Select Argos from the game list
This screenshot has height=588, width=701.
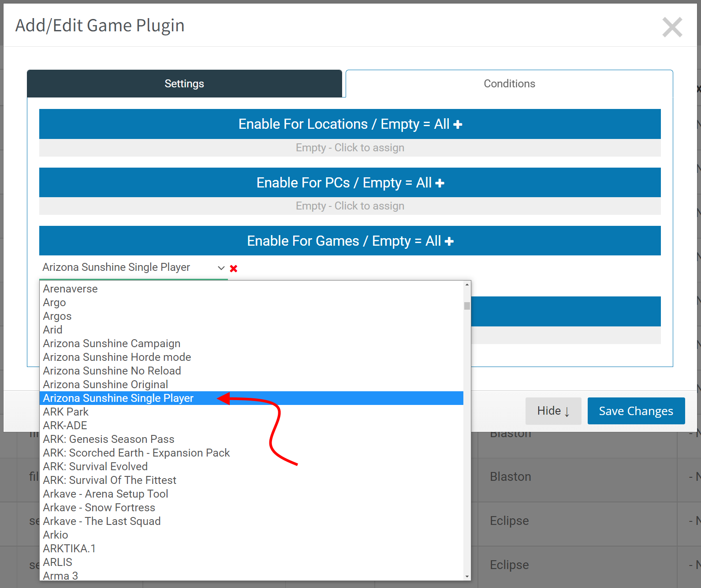[251, 316]
